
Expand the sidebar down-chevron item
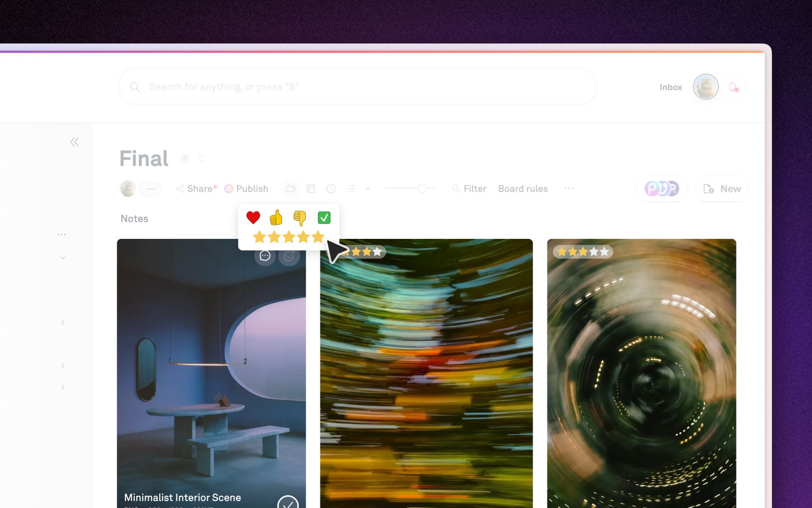63,258
